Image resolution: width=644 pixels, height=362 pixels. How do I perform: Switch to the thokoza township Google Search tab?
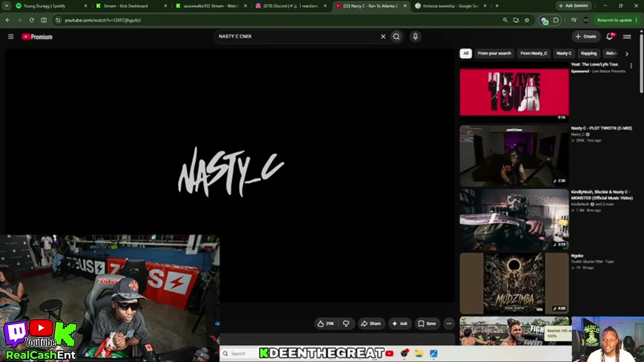451,6
